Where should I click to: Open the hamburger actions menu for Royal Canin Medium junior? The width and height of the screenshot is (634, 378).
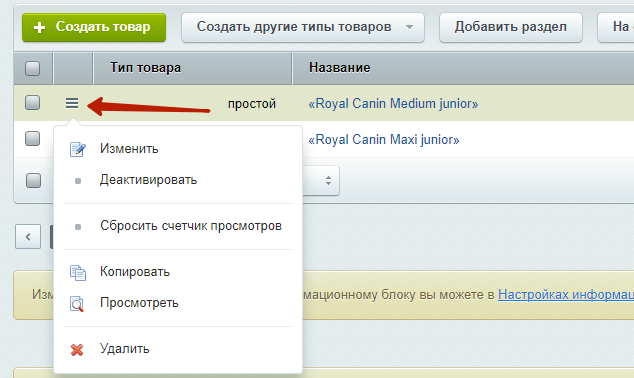tap(72, 103)
